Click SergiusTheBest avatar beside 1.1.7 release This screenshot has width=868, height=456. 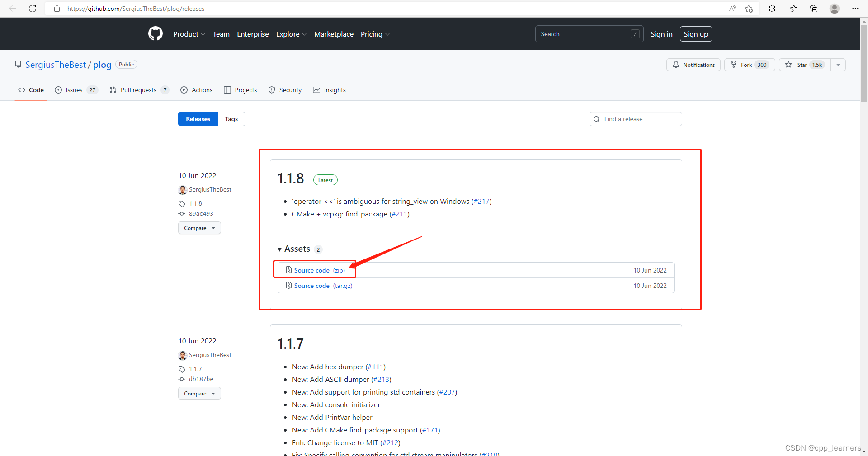tap(183, 355)
